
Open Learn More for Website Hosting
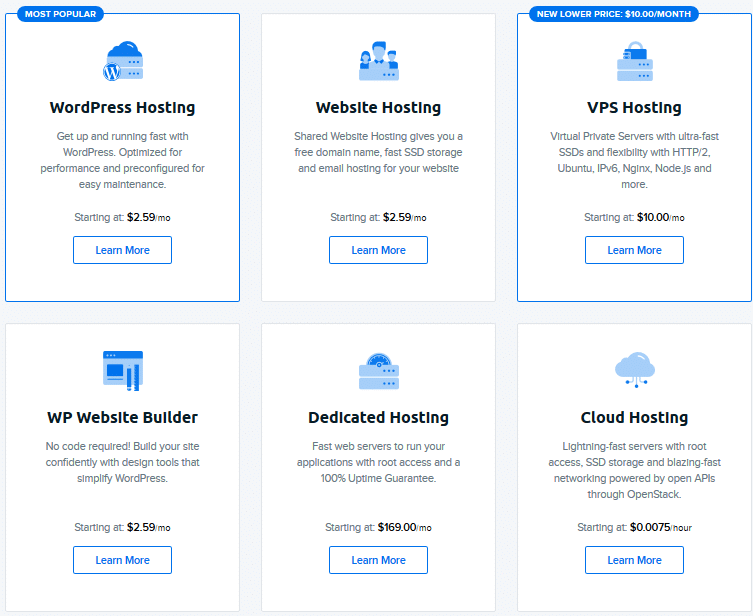(x=378, y=250)
